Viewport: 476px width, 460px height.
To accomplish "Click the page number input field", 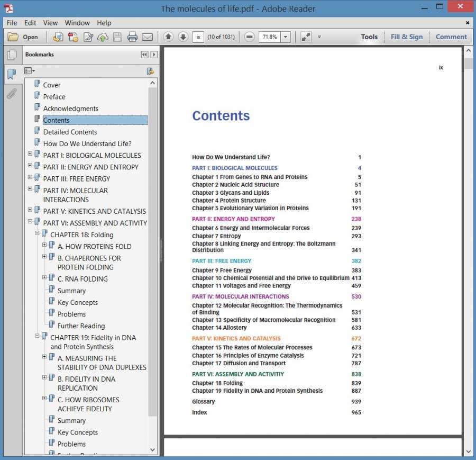I will coord(198,37).
